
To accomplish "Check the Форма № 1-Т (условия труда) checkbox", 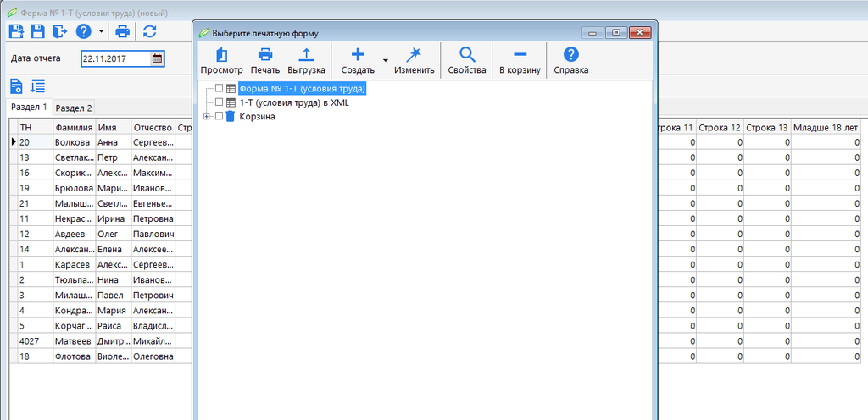I will coord(220,88).
